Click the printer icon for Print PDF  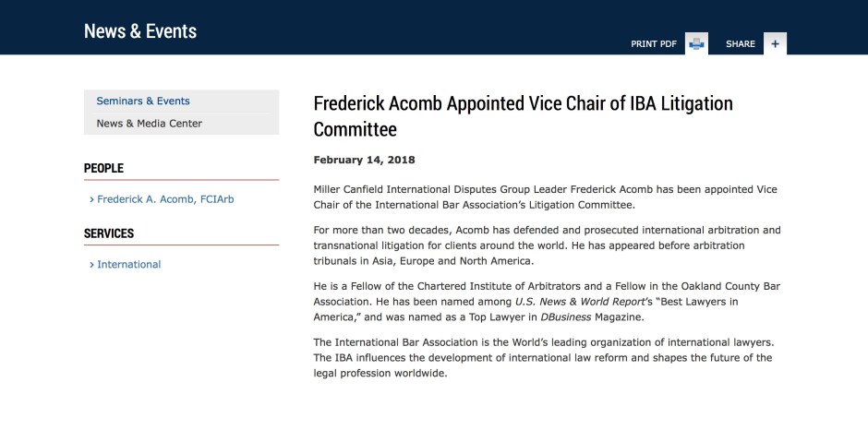[x=696, y=43]
